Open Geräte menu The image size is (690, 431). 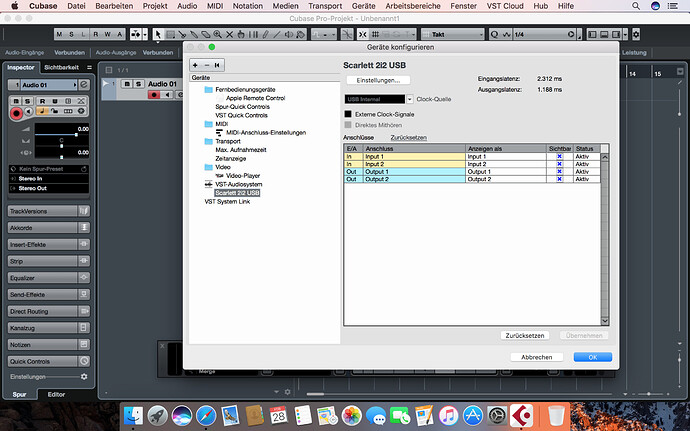(x=363, y=6)
